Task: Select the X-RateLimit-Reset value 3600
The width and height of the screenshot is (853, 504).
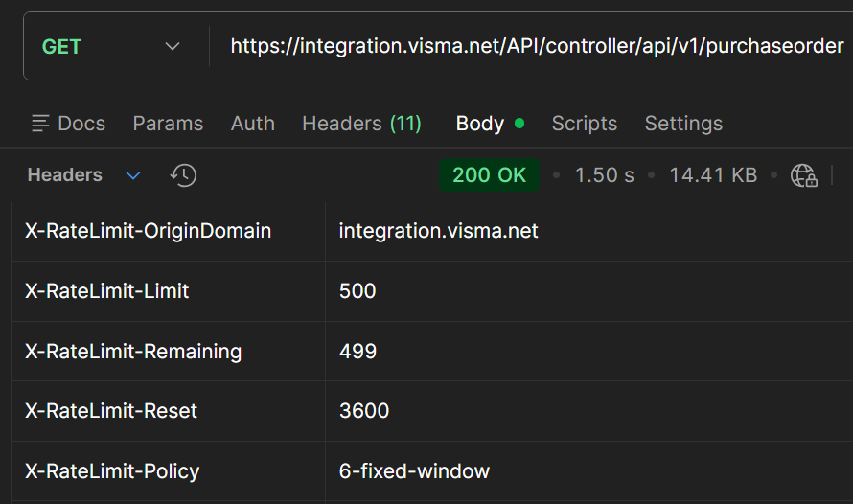Action: pos(364,411)
